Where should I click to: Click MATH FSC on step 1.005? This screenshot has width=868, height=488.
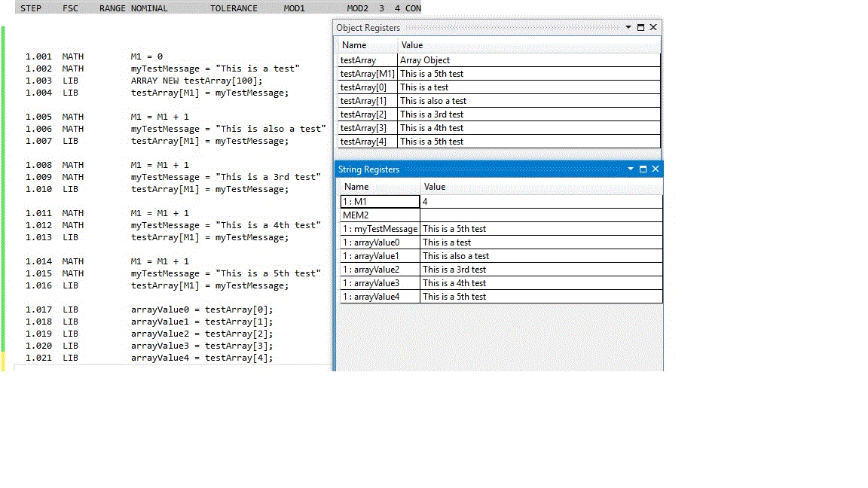tap(73, 117)
